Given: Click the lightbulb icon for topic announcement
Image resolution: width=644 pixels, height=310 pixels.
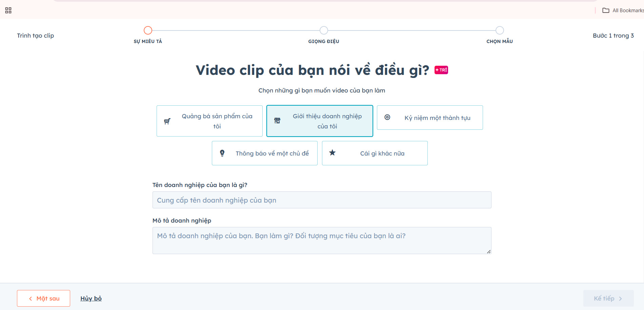Looking at the screenshot, I should click(222, 153).
